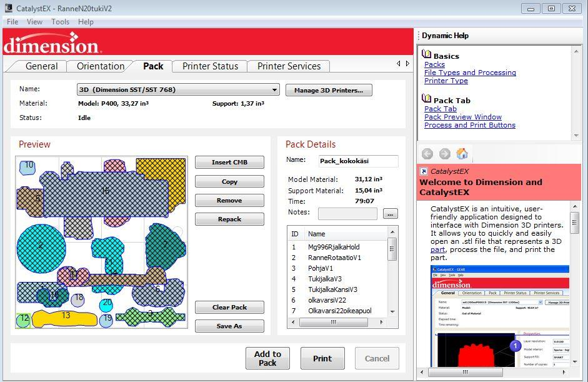588x382 pixels.
Task: Switch to the Printer Services tab
Action: (289, 66)
